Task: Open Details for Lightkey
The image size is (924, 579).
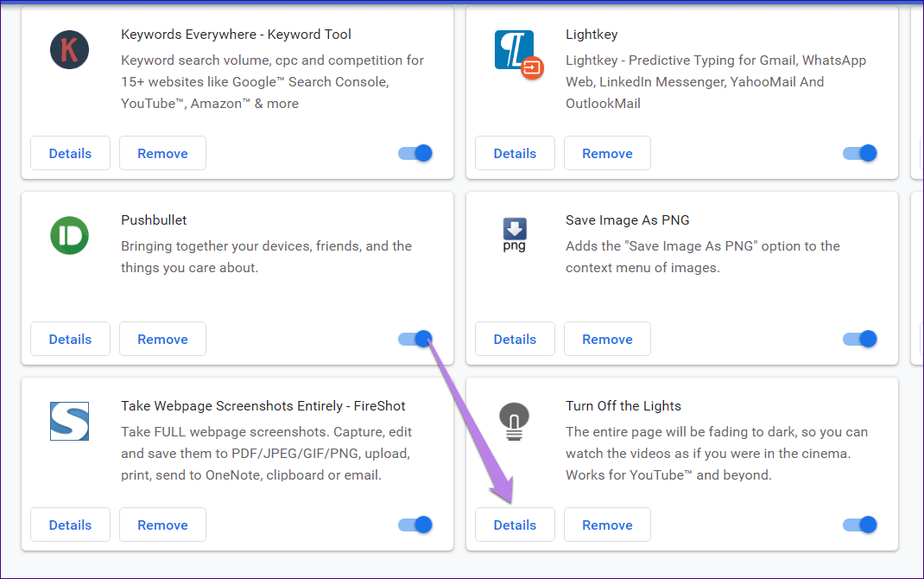Action: [x=515, y=153]
